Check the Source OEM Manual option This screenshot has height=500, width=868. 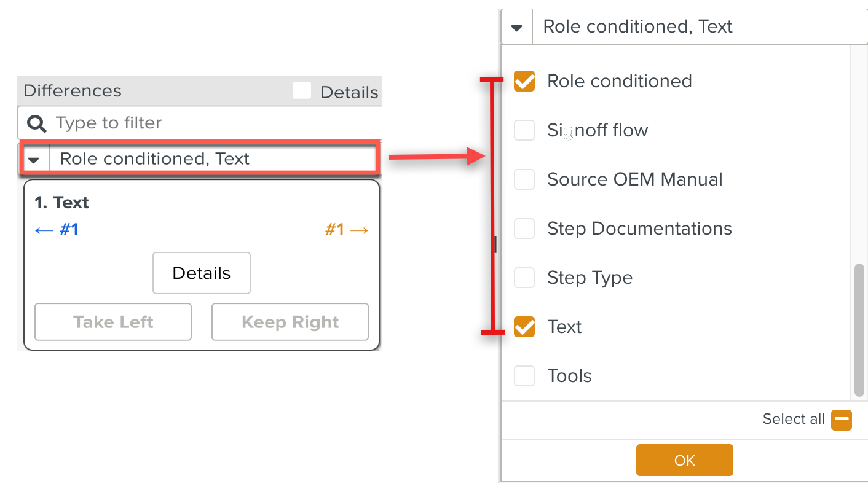pos(524,179)
